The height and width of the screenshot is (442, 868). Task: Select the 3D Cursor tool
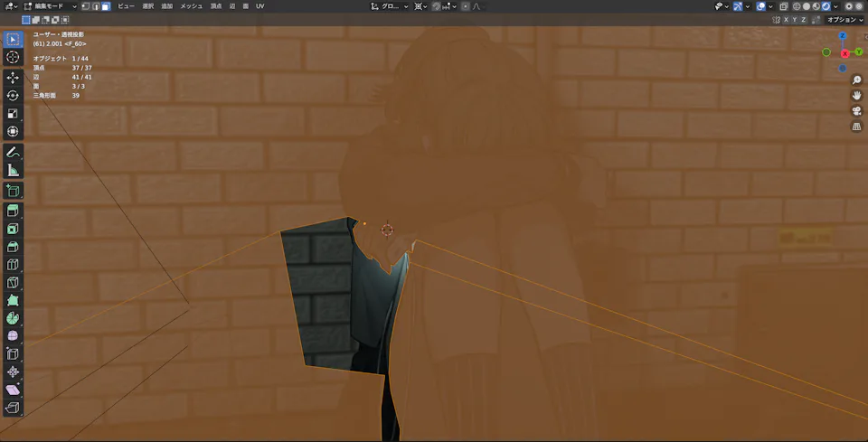point(13,58)
